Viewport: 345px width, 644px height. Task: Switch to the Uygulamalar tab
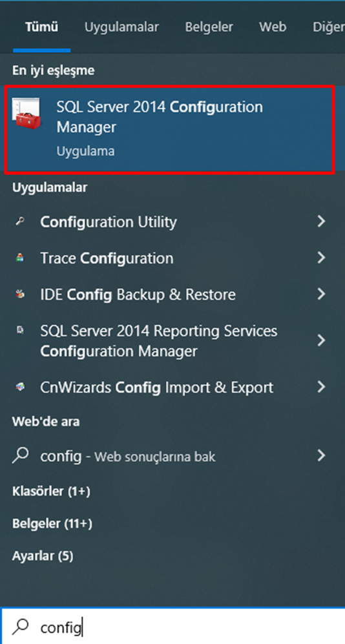tap(121, 27)
